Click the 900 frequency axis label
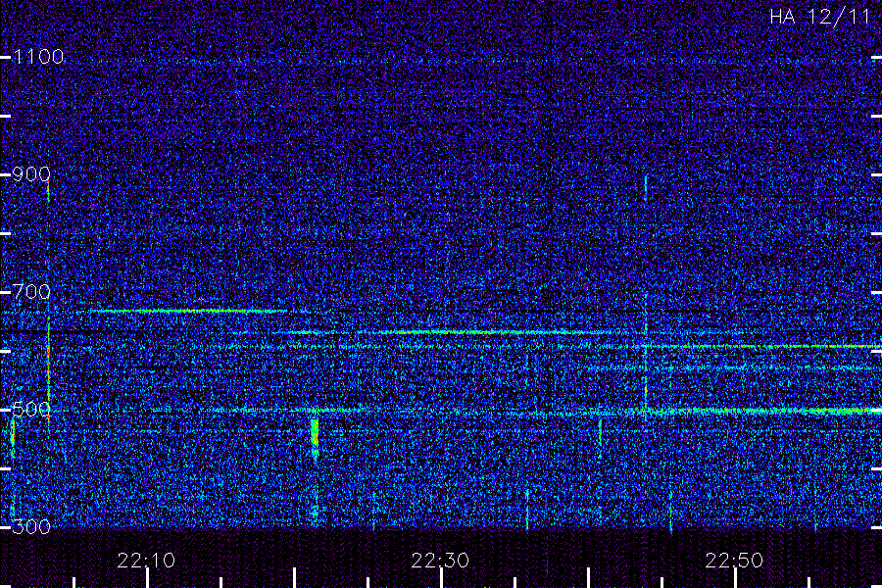Image resolution: width=882 pixels, height=588 pixels. 31,174
